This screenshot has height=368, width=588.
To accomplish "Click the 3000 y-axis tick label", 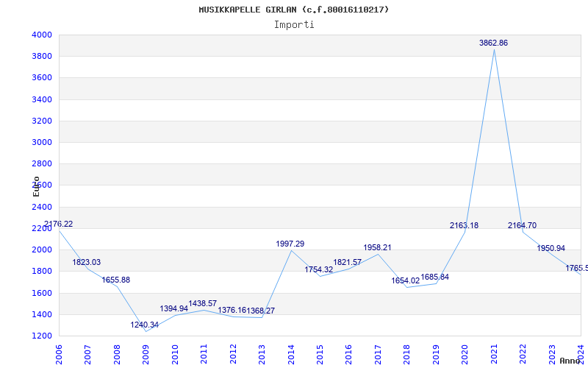I will click(42, 143).
